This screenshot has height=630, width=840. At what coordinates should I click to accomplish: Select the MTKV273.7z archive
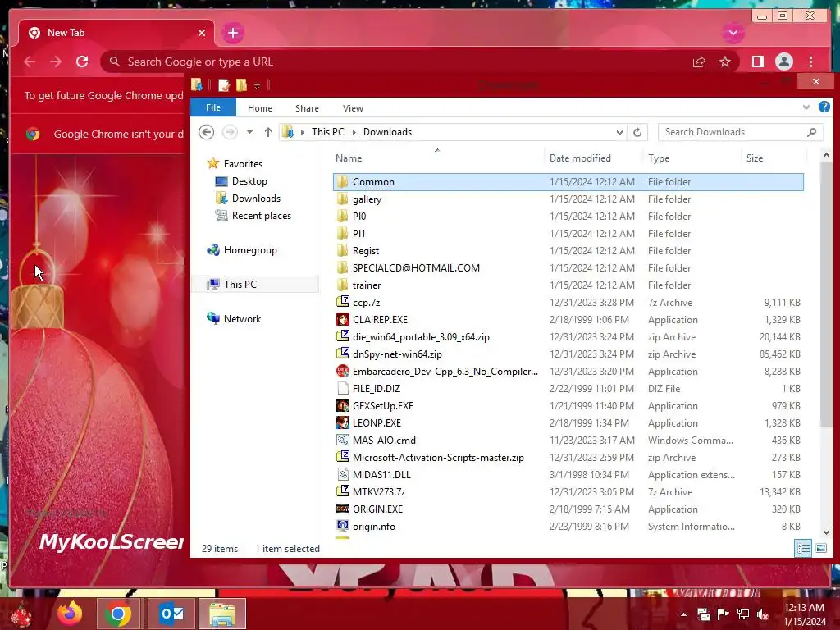pos(568,492)
